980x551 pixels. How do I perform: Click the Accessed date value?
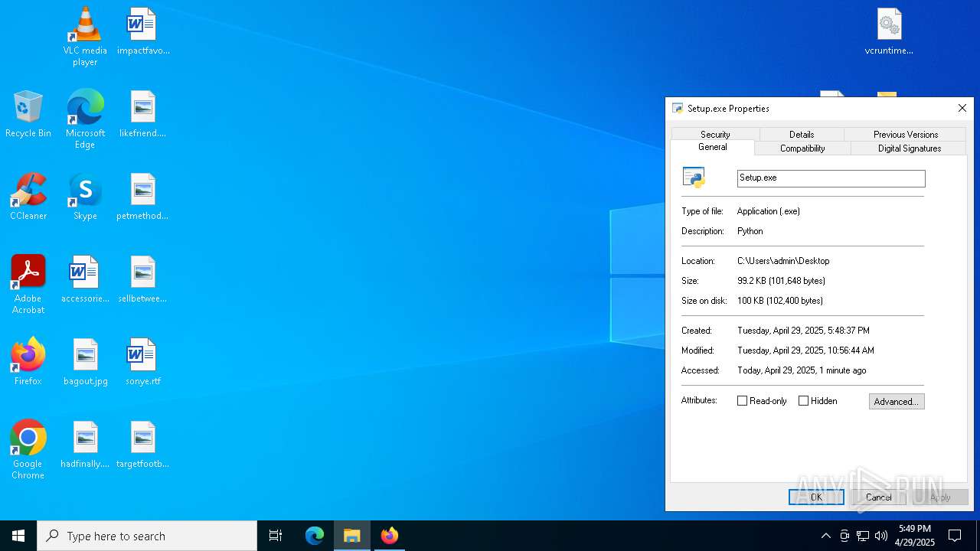click(802, 370)
